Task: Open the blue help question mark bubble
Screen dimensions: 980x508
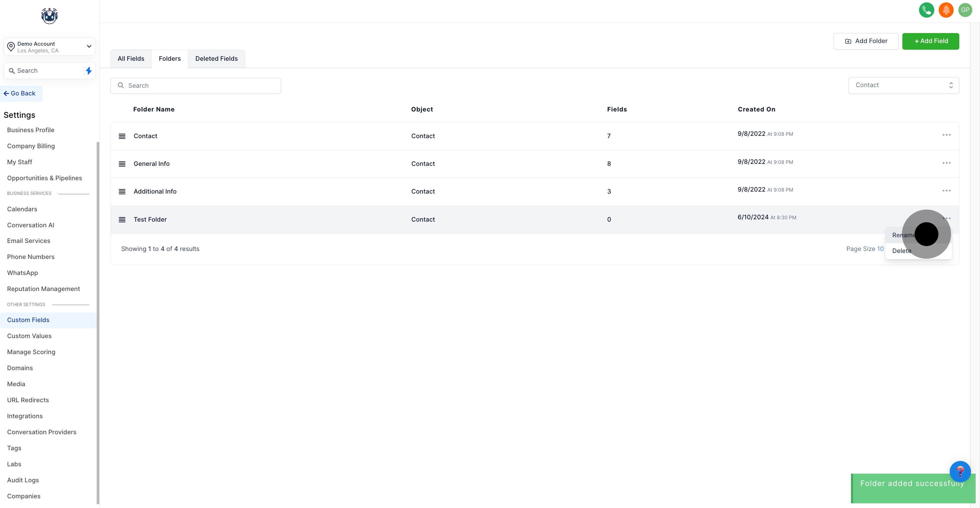Action: point(960,471)
